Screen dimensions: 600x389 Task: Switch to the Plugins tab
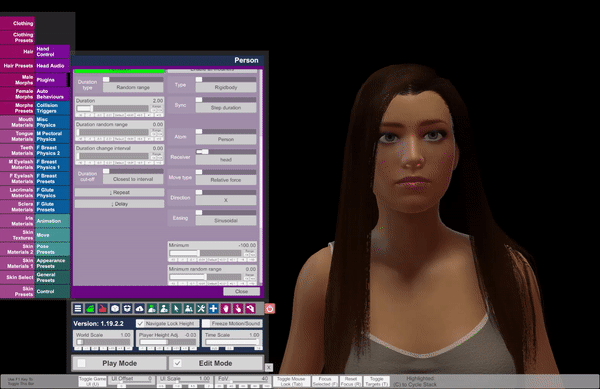[x=52, y=80]
